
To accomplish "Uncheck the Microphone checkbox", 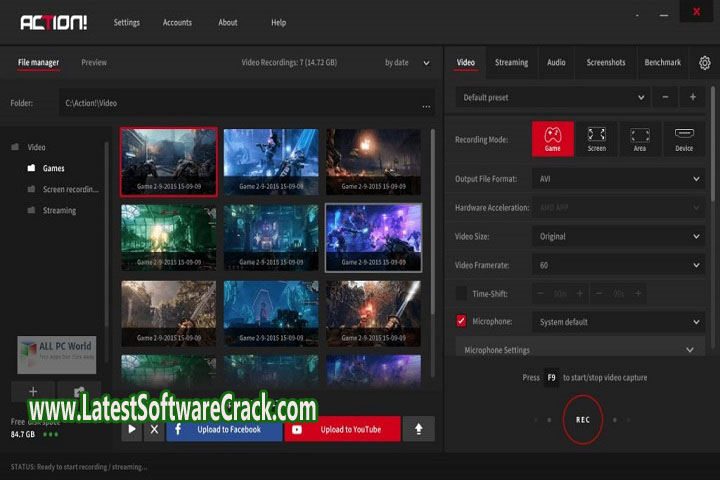I will (x=461, y=321).
